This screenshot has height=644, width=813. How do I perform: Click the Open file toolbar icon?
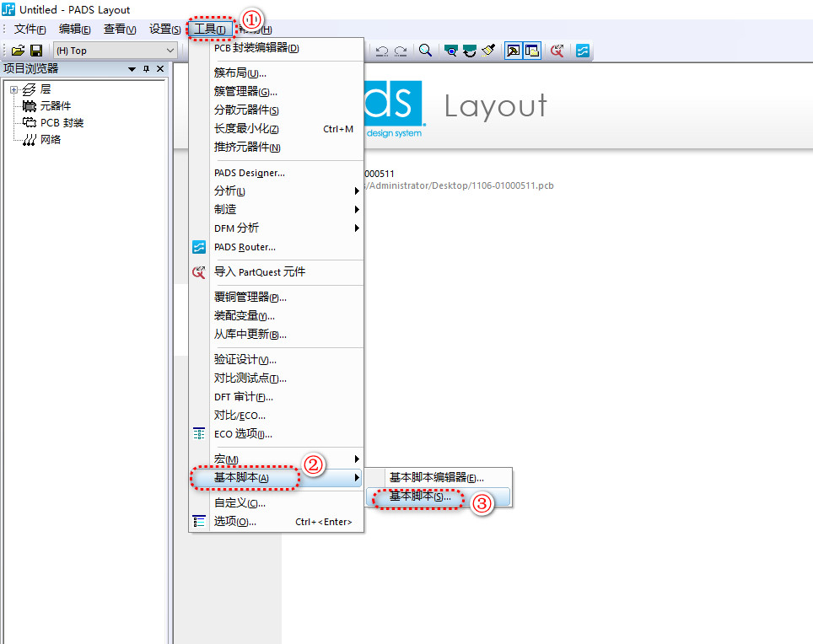click(x=18, y=51)
